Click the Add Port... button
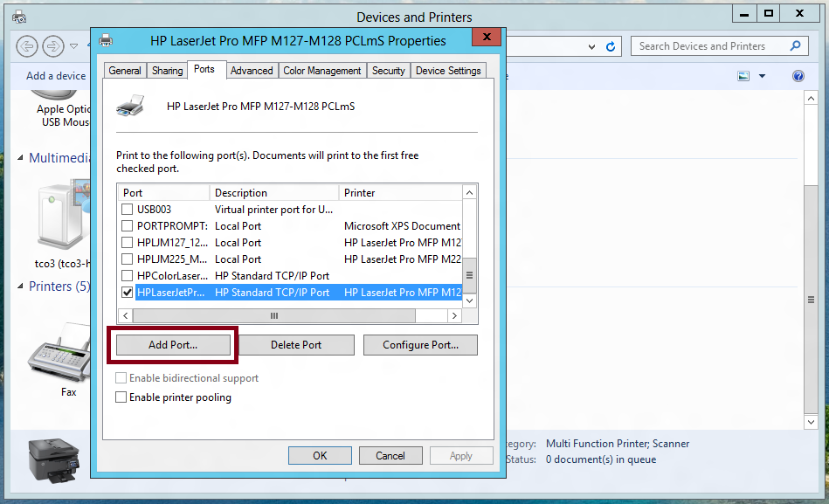The image size is (829, 504). point(174,345)
